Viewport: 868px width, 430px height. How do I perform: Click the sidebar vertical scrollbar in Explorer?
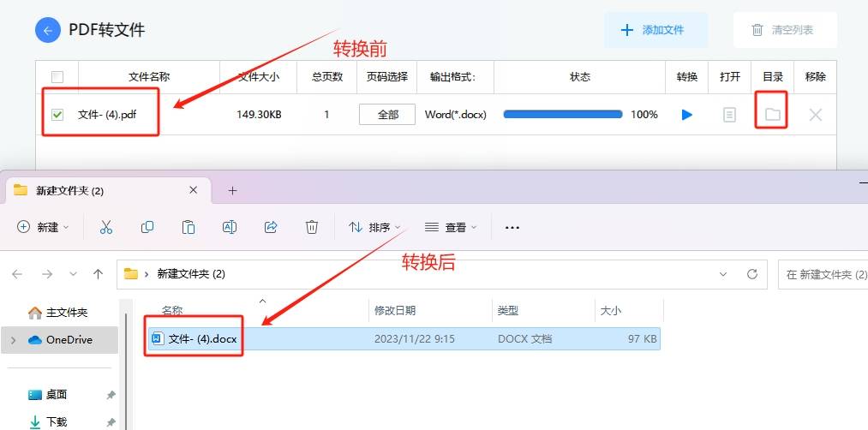click(126, 372)
